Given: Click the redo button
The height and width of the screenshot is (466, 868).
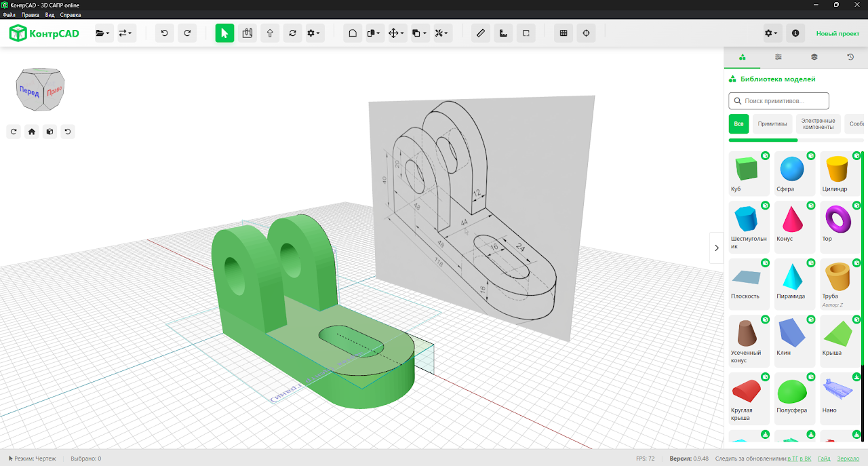Looking at the screenshot, I should point(188,33).
